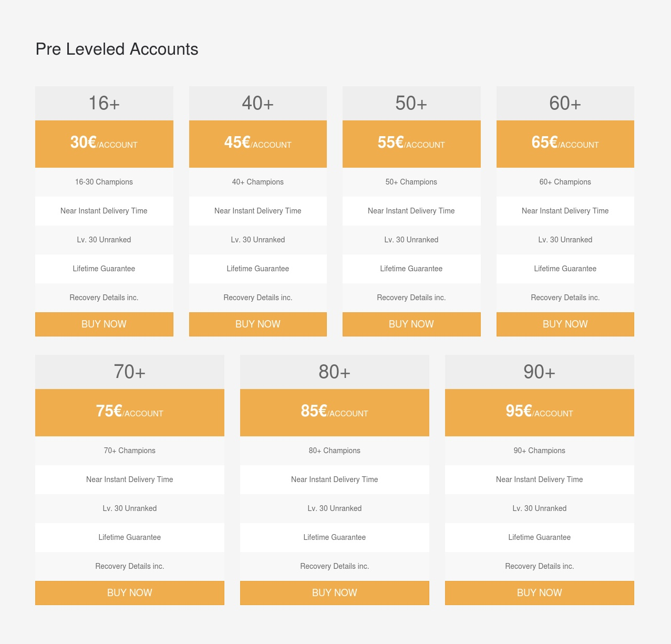Click the 16-30 Champions feature row

[104, 182]
